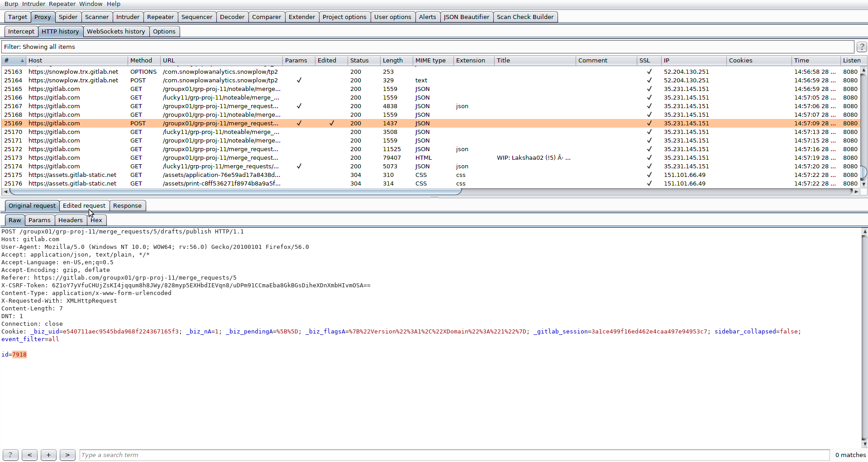Show the Headers view of request
This screenshot has height=462, width=868.
70,220
